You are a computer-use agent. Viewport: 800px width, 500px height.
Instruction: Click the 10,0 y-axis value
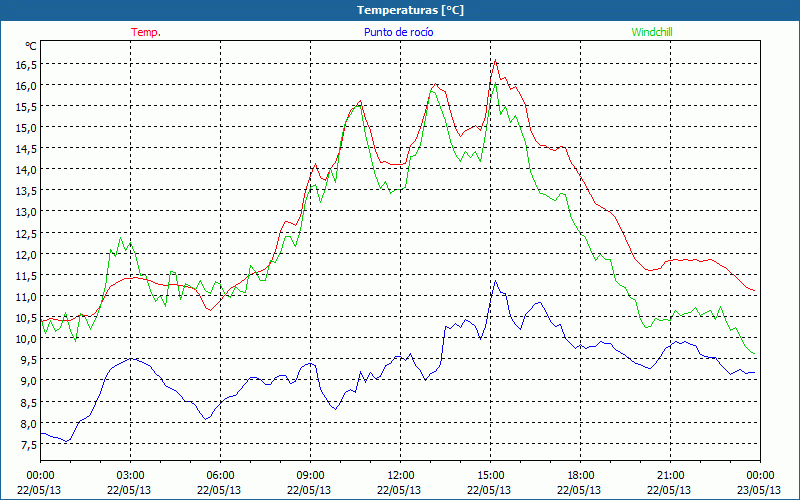tap(26, 338)
